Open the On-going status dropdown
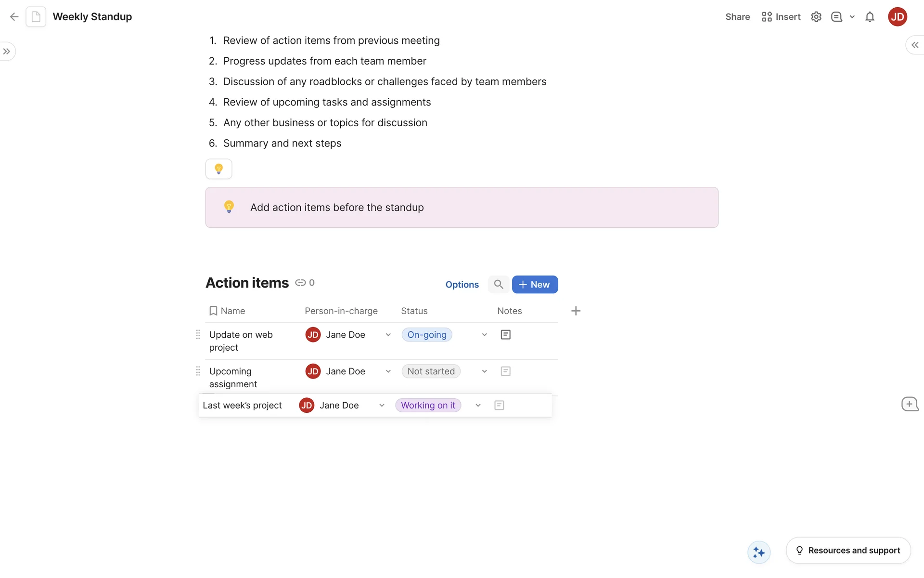924x578 pixels. (484, 335)
